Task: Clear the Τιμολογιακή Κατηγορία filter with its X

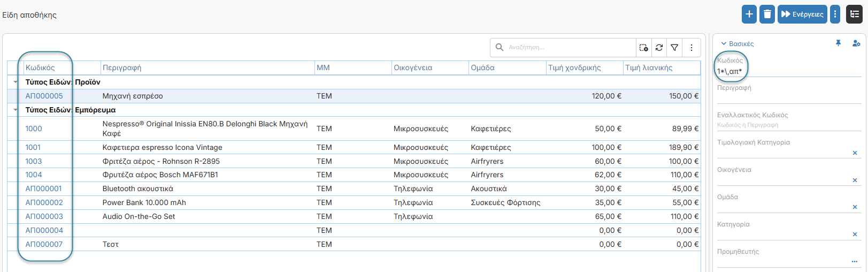Action: click(x=855, y=153)
